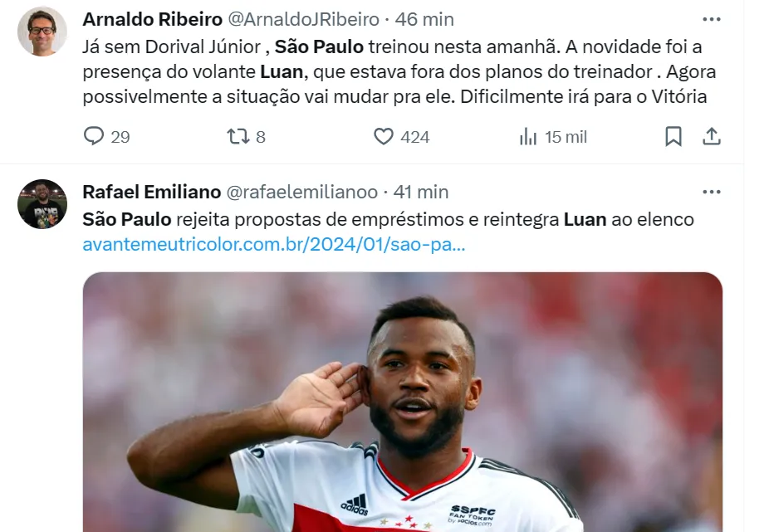Open more options menu on Arnaldo Ribeiro's tweet
This screenshot has height=532, width=759.
click(x=712, y=19)
